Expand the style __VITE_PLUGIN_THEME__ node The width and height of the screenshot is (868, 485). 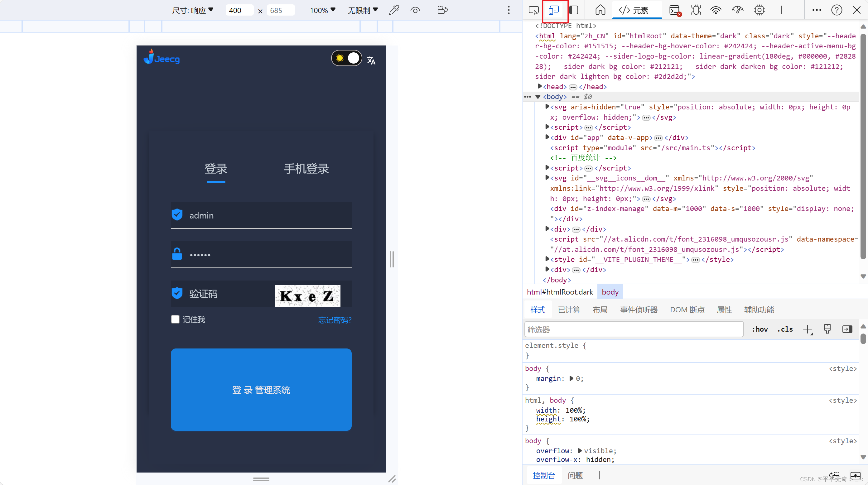tap(547, 259)
